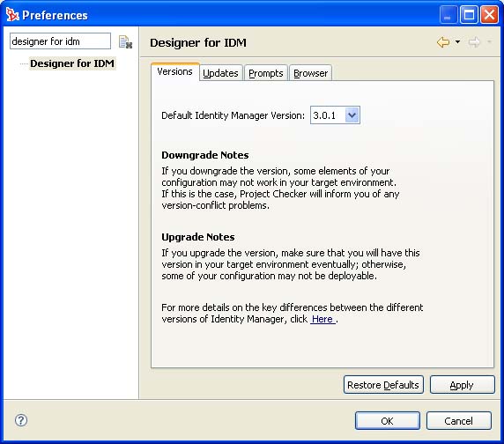The image size is (504, 444).
Task: Dismiss the dialog with Cancel
Action: point(459,420)
